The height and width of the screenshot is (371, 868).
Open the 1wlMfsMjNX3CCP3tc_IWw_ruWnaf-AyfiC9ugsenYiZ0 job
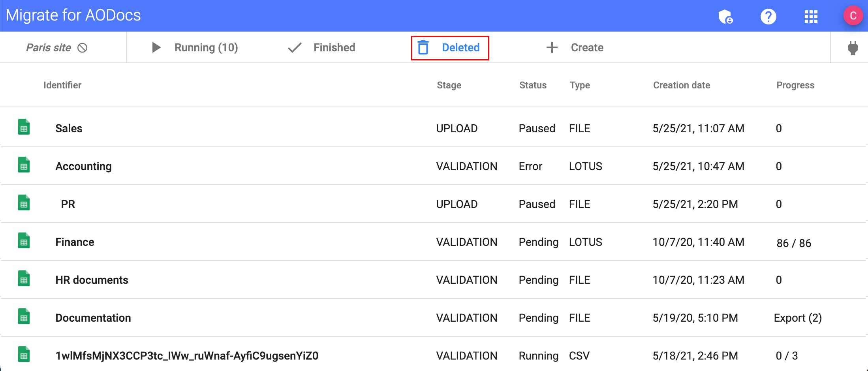[x=187, y=356]
